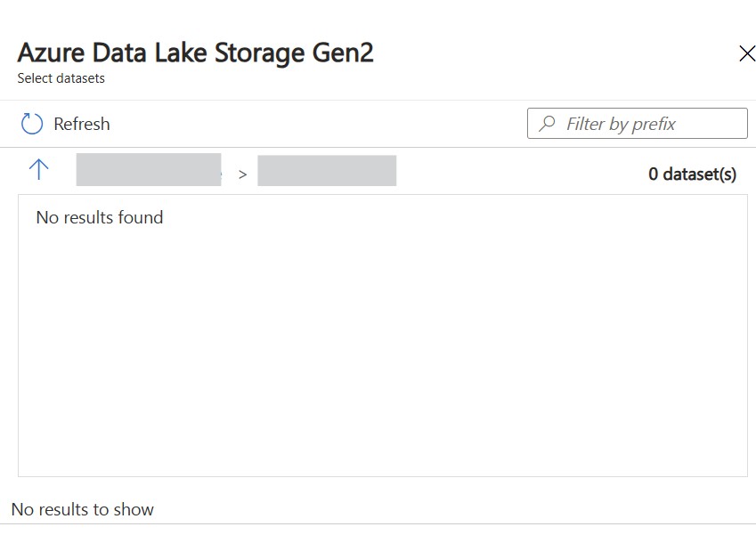Open the second redacted breadcrumb path segment

(x=327, y=171)
